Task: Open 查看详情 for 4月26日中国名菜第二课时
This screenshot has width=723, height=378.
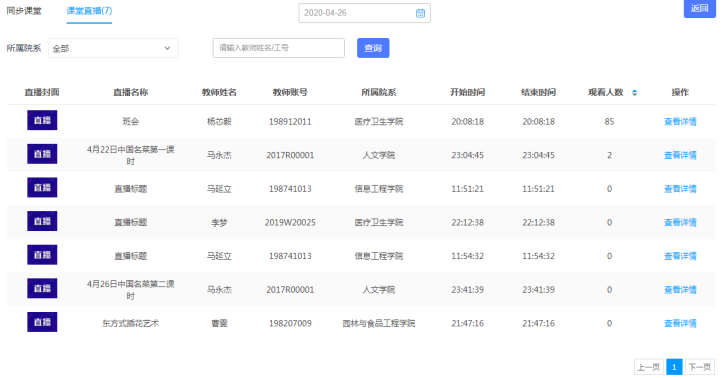Action: pos(680,290)
